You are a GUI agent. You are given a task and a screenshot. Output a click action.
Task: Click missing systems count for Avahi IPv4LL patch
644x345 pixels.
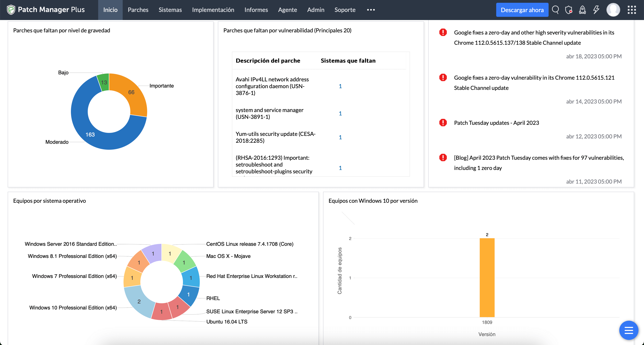[340, 86]
